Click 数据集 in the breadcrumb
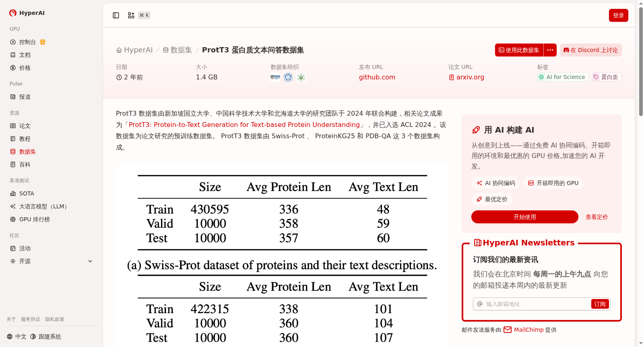The height and width of the screenshot is (347, 644). [181, 50]
